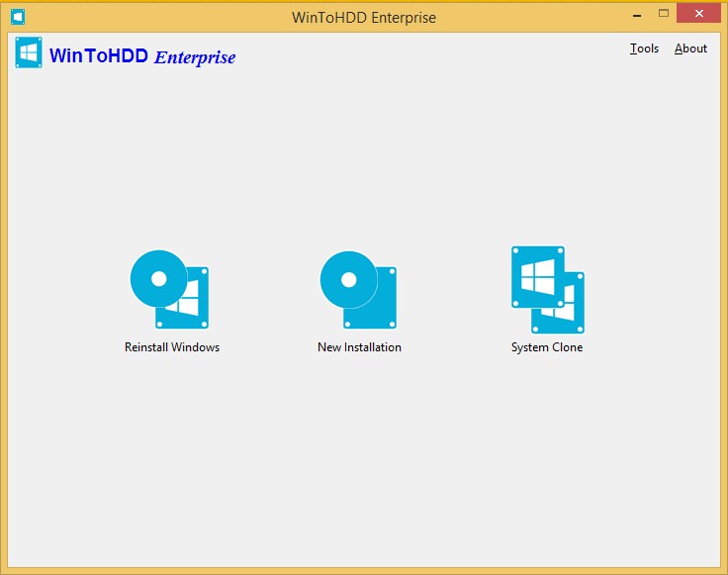Launch the System Clone dual-drive icon
The image size is (728, 575).
click(x=547, y=290)
